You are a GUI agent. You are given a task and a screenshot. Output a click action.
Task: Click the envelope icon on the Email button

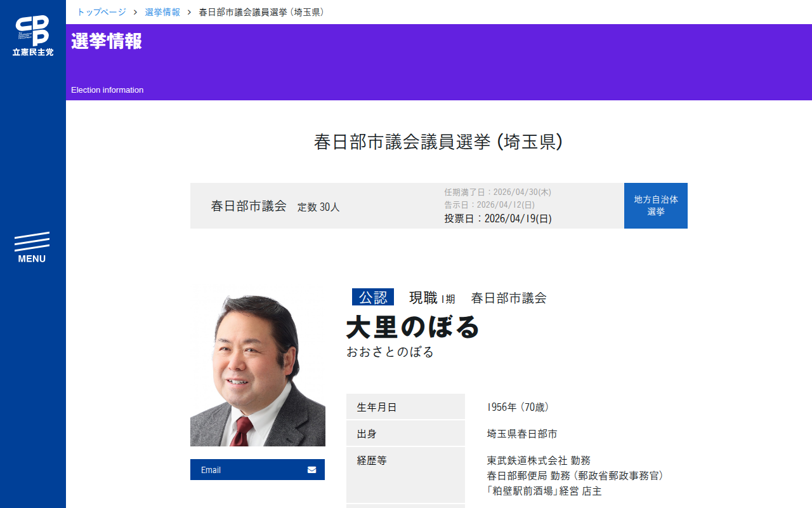(x=311, y=470)
